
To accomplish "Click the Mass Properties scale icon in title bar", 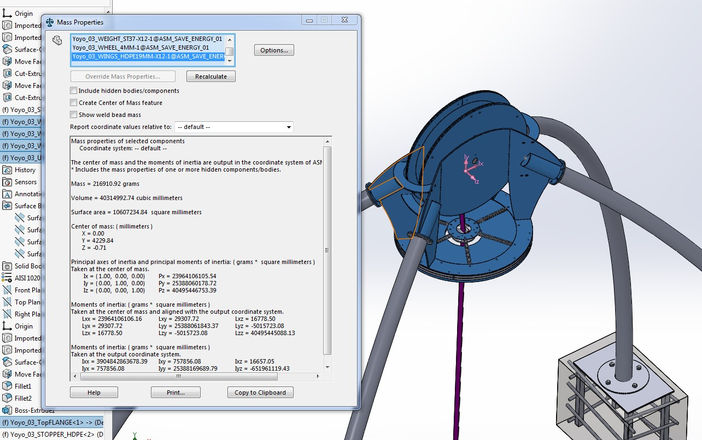I will [50, 22].
